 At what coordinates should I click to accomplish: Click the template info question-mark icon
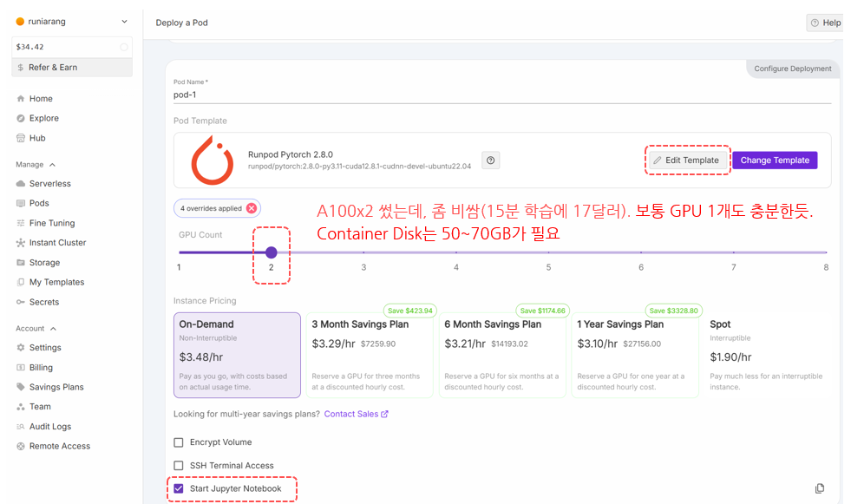(x=491, y=160)
